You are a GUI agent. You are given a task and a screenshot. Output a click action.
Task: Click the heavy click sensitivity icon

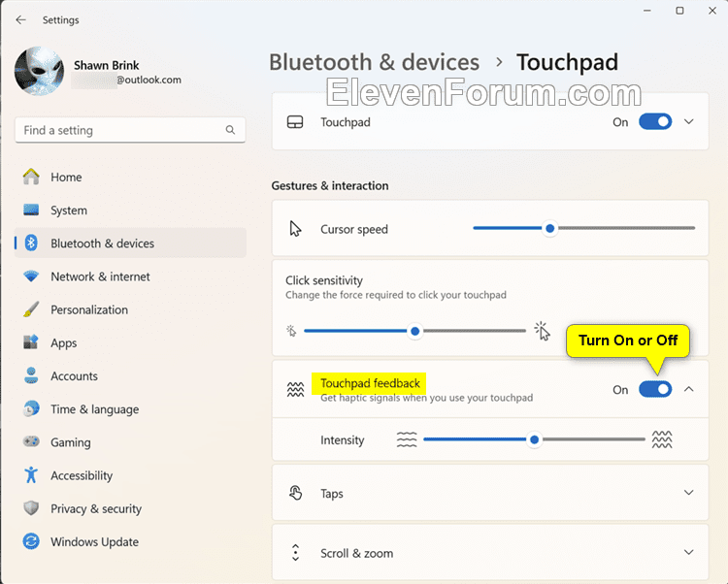point(542,331)
